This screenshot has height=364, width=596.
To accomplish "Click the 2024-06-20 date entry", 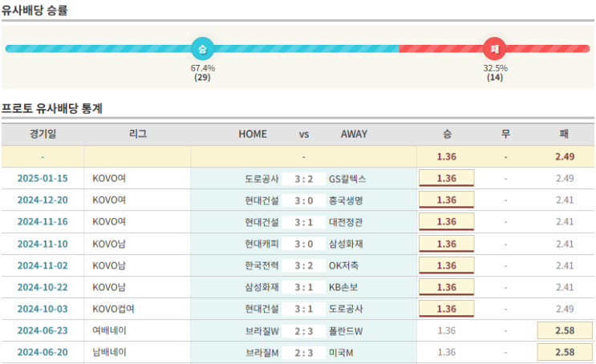I will [x=43, y=352].
